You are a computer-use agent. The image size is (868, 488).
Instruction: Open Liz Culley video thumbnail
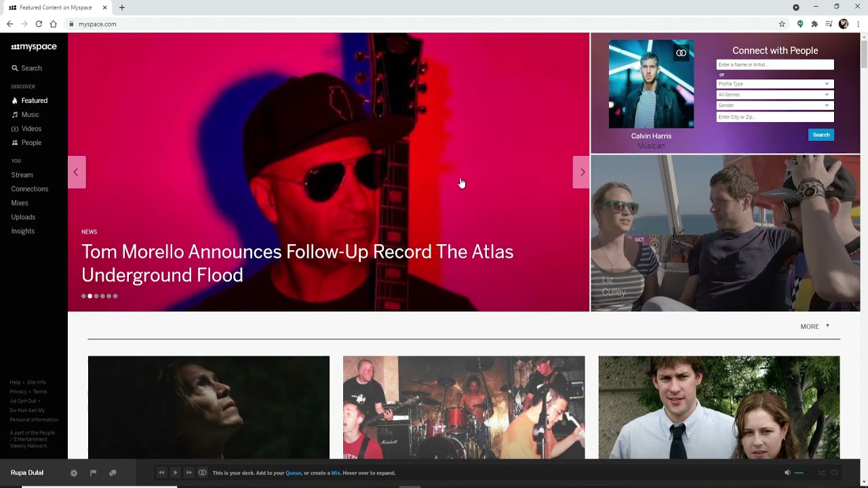(x=725, y=233)
